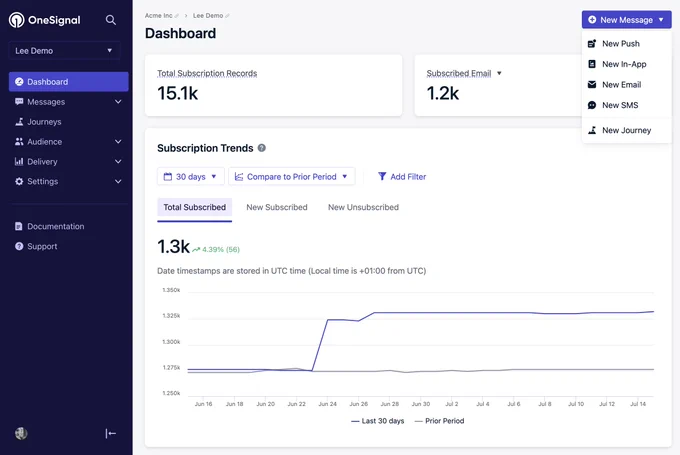Open the Compare to Prior Period dropdown
680x455 pixels.
pyautogui.click(x=292, y=177)
